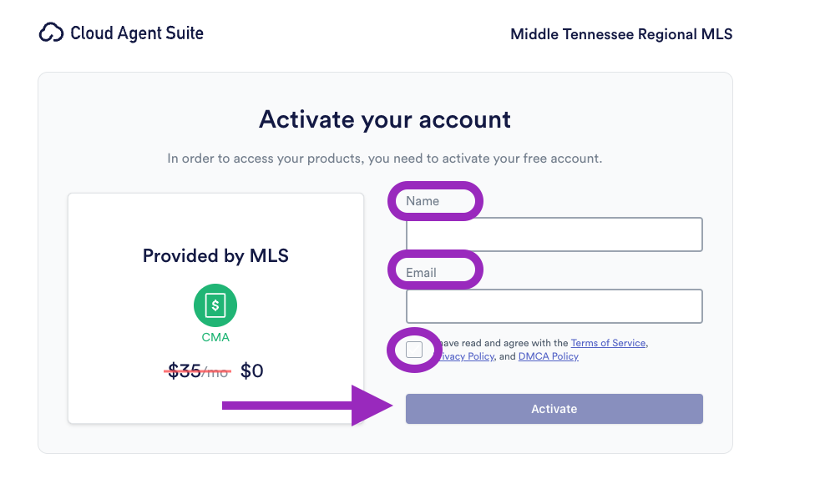Click the Email field label
Viewport: 815px width, 504px height.
422,272
